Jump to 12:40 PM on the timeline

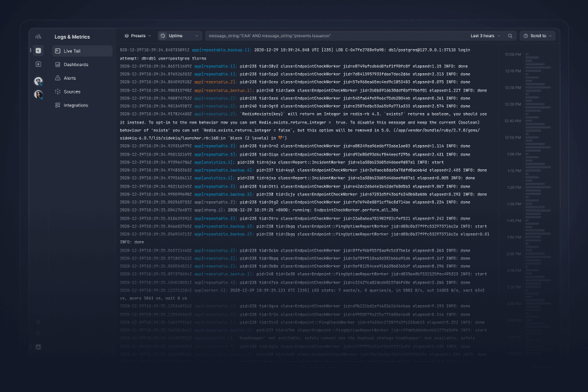tap(512, 121)
